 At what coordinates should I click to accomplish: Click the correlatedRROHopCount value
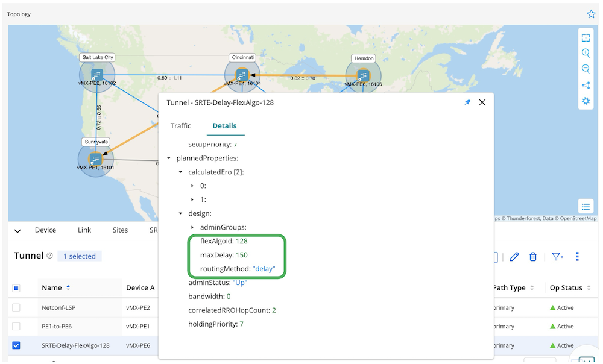(x=274, y=310)
